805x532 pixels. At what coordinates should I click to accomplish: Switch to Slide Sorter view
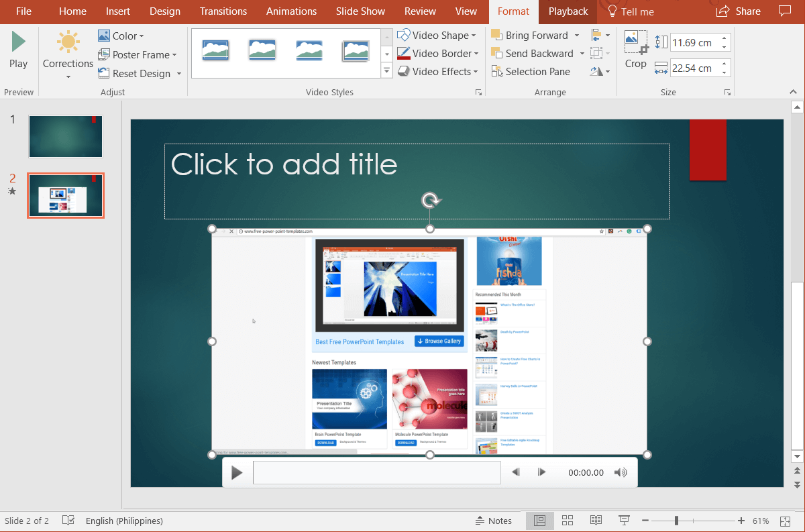point(567,520)
